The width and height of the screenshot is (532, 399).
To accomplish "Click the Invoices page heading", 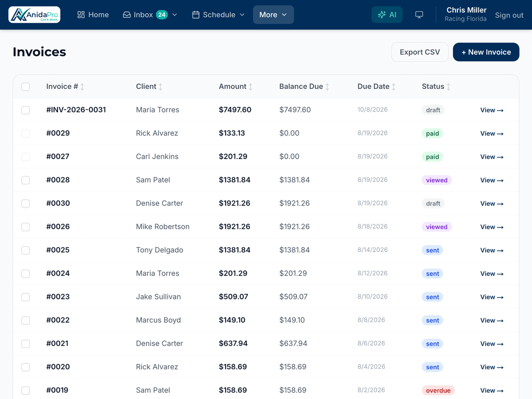I will 39,52.
